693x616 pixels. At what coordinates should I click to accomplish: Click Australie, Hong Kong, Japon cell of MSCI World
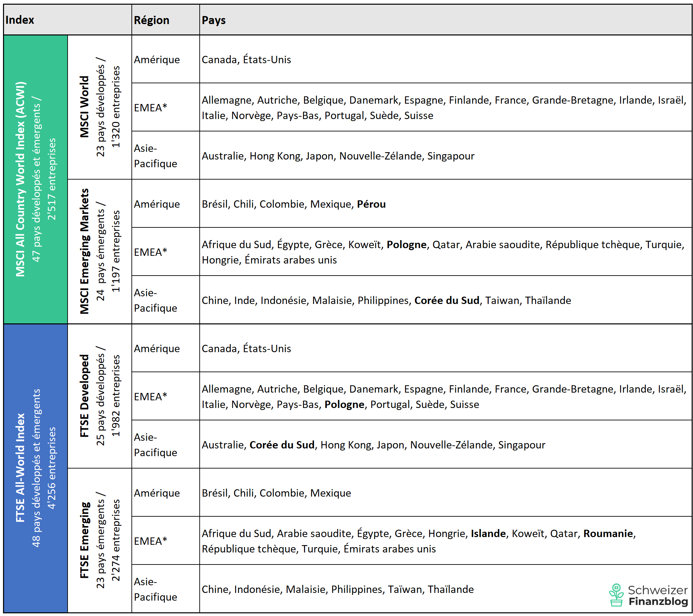(x=338, y=156)
